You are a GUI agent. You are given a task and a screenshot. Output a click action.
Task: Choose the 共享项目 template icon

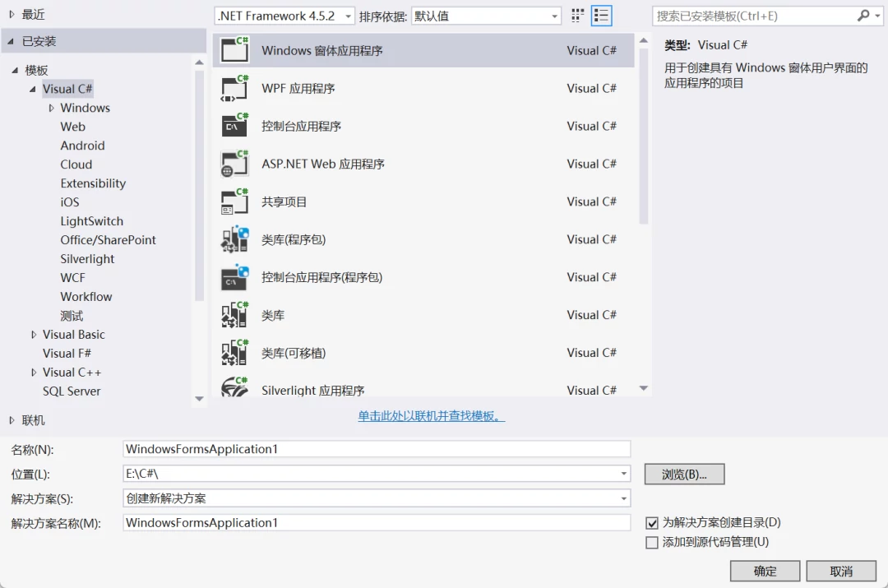point(234,201)
